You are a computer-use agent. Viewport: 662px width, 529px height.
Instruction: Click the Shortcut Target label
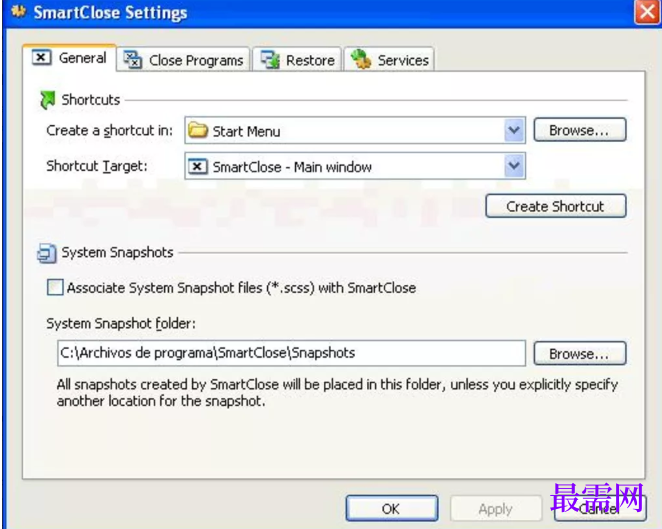[97, 166]
